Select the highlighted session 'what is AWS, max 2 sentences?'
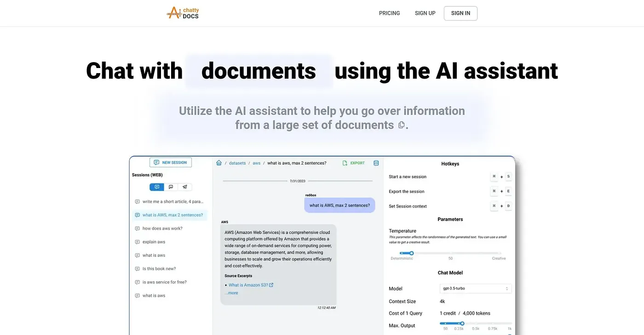The height and width of the screenshot is (335, 644). point(170,215)
